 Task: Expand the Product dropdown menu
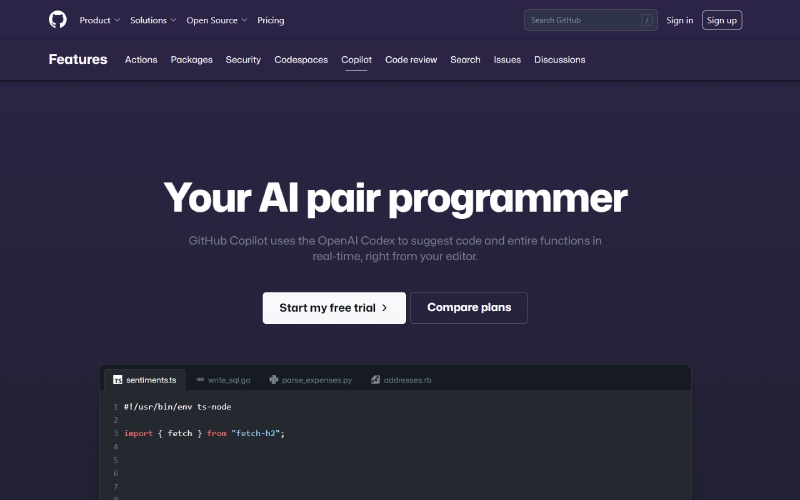coord(99,20)
